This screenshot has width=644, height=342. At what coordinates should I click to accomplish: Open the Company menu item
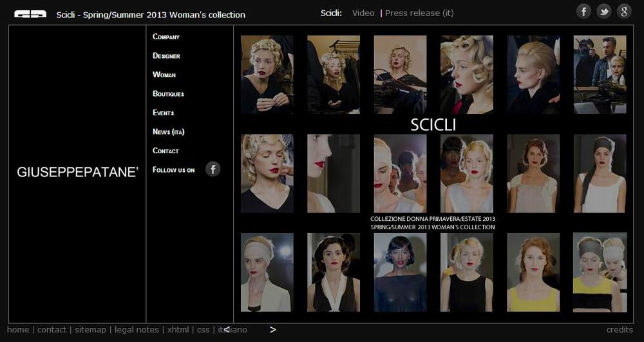[166, 37]
